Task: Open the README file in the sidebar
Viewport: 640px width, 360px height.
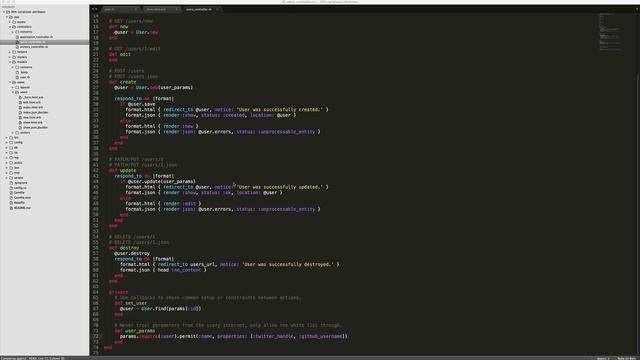Action: click(22, 208)
